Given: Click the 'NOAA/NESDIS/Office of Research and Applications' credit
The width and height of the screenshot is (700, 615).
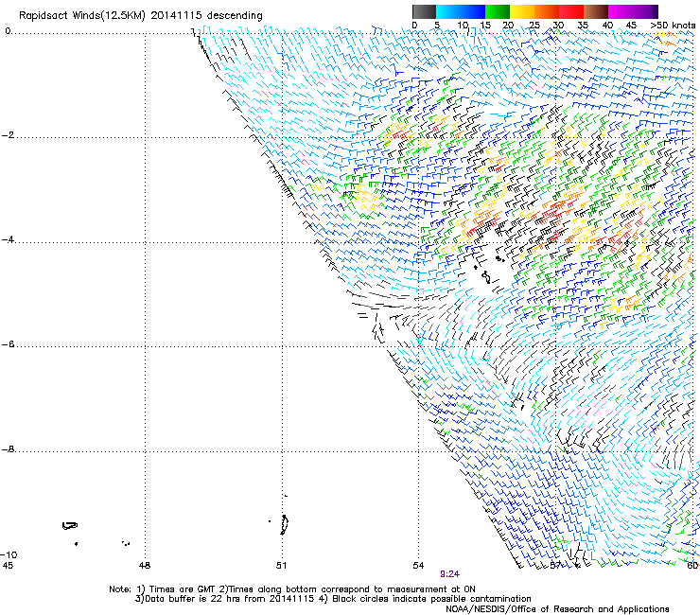Looking at the screenshot, I should click(x=557, y=609).
